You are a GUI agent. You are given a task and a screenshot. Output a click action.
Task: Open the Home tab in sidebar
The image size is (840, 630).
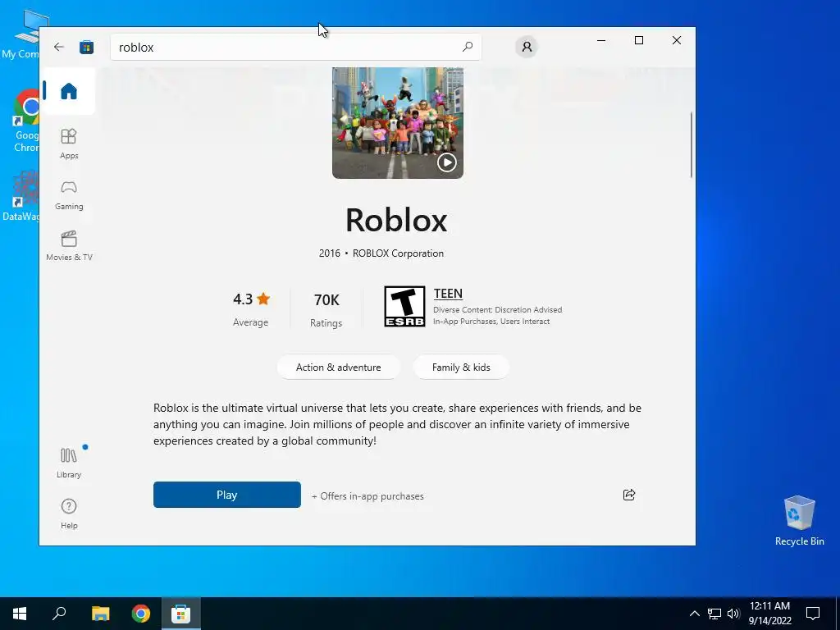click(69, 90)
